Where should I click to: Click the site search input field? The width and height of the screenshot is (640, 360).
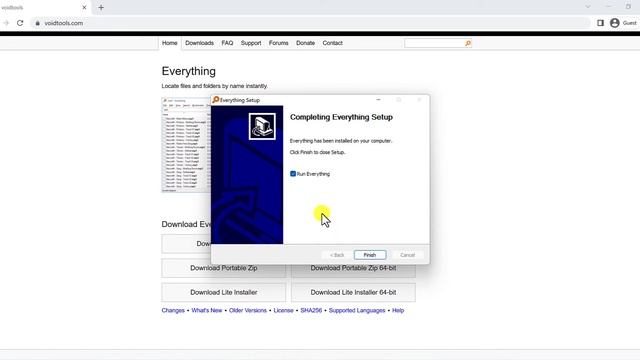pos(434,43)
